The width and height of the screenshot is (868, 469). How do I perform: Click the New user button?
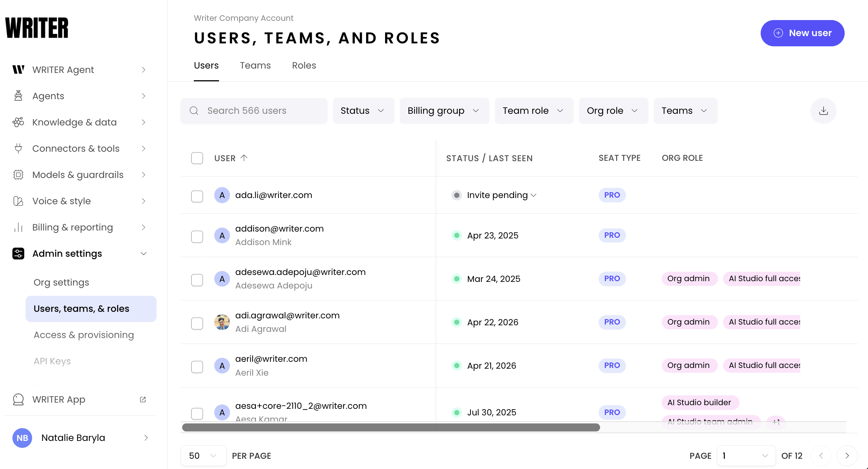802,33
